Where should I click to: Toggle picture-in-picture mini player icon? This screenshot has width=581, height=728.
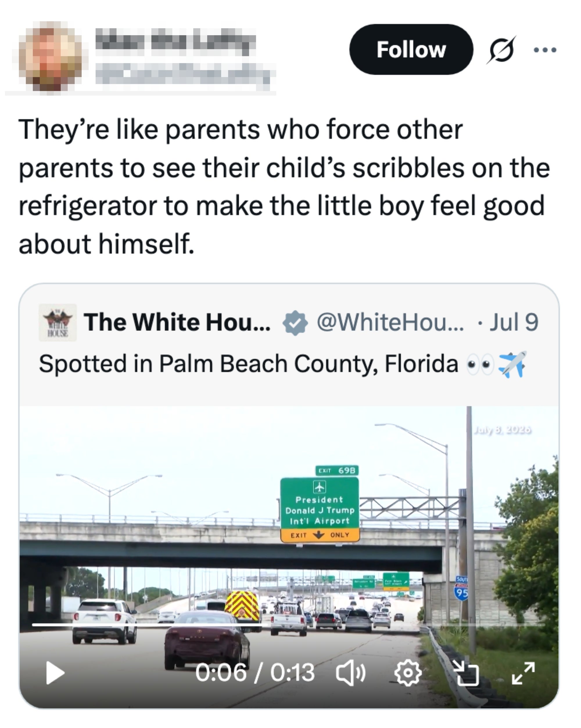point(466,673)
